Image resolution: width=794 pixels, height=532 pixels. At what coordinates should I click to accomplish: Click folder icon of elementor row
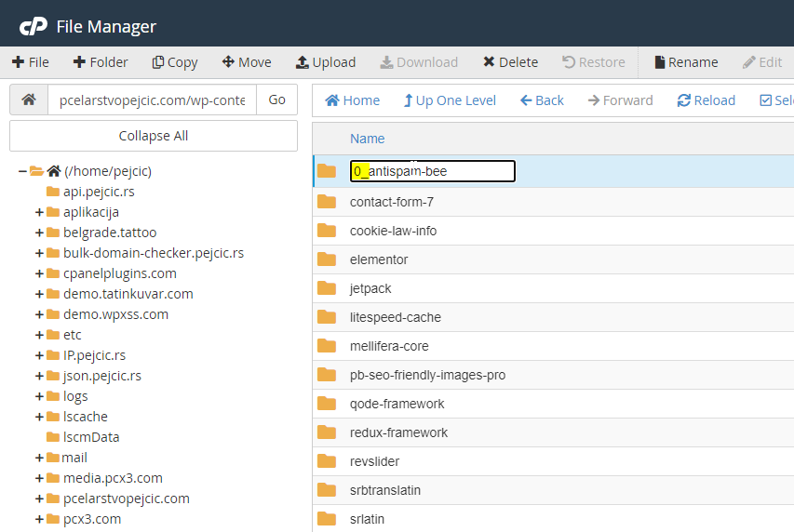click(x=327, y=259)
